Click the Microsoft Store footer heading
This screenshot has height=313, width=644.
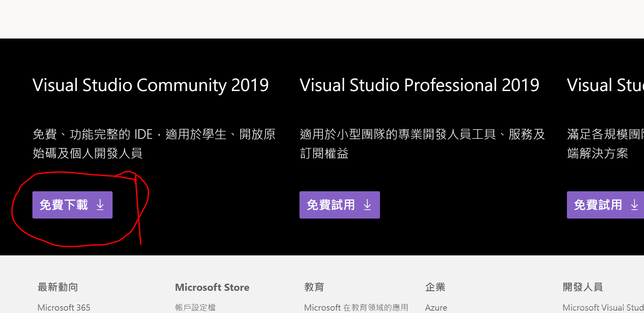pos(212,287)
